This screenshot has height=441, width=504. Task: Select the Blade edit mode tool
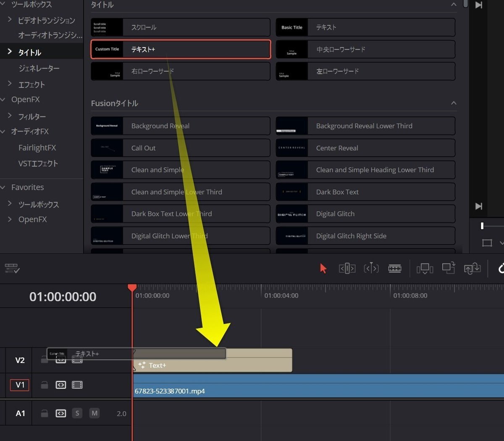tap(395, 269)
